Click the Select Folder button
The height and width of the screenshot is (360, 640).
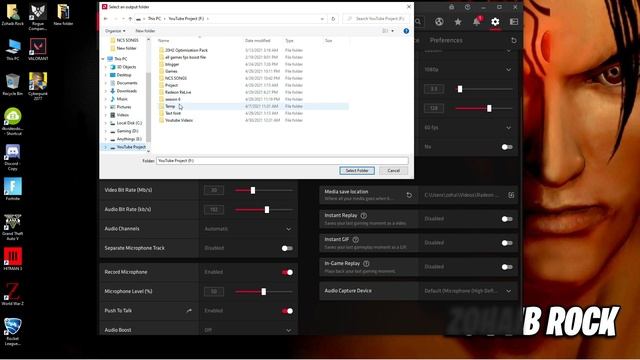click(x=357, y=171)
